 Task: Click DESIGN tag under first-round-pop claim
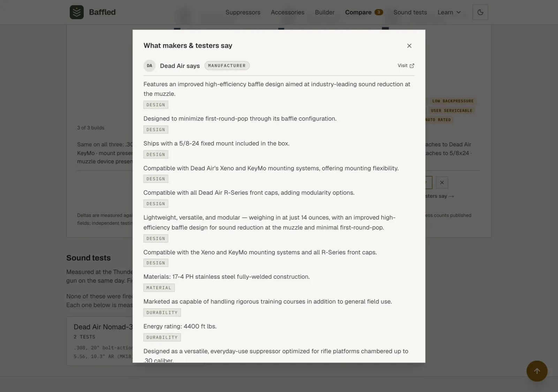(x=156, y=130)
